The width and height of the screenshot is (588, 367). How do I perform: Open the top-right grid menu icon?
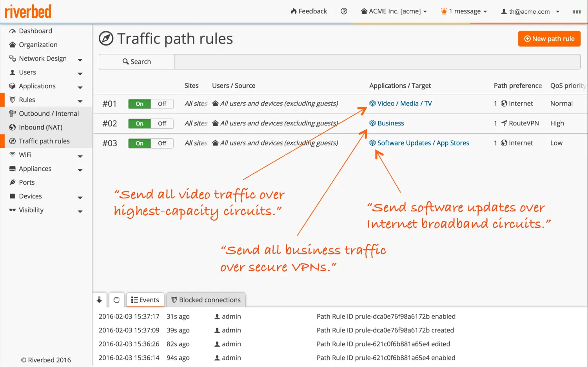tap(577, 12)
